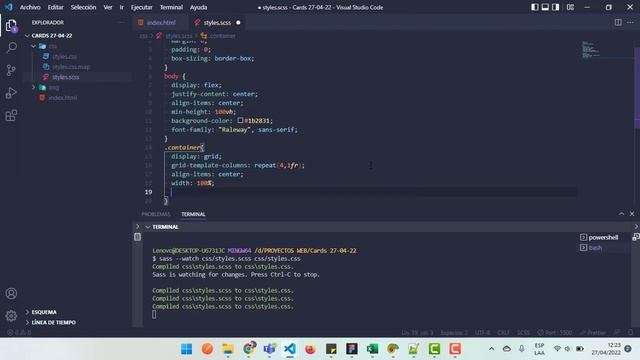Toggle the primary side bar layout button
This screenshot has width=640, height=360.
(535, 7)
